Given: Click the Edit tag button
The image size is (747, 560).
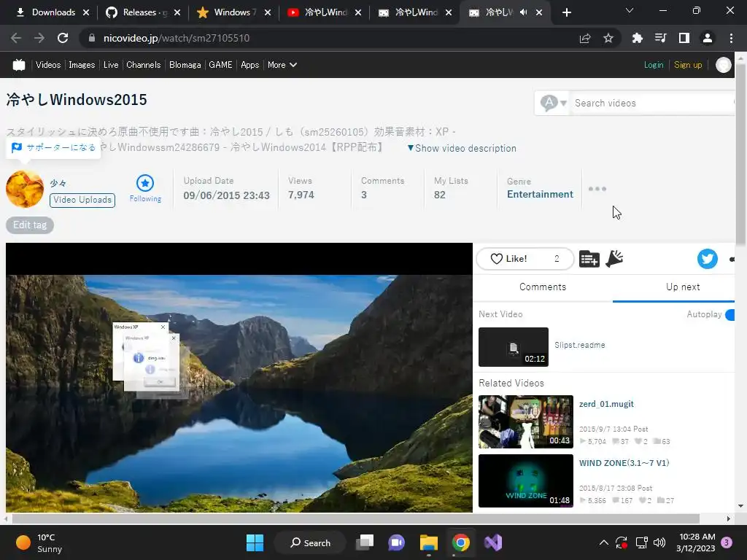Looking at the screenshot, I should click(x=30, y=225).
